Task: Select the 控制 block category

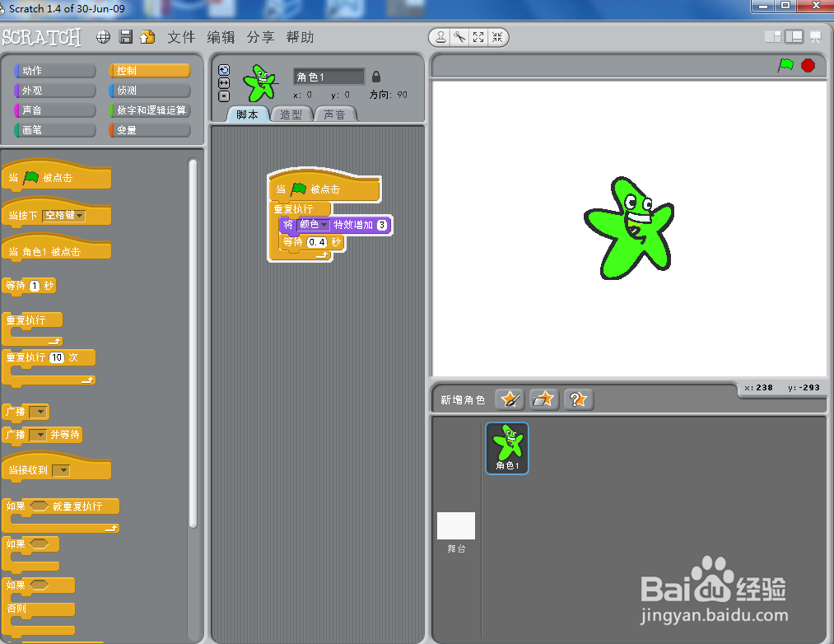Action: (150, 70)
